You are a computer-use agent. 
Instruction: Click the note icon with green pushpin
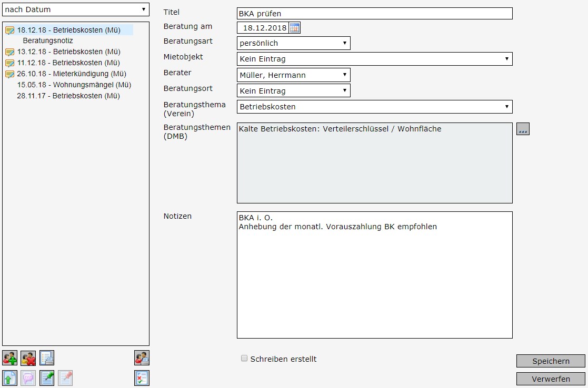coord(47,377)
